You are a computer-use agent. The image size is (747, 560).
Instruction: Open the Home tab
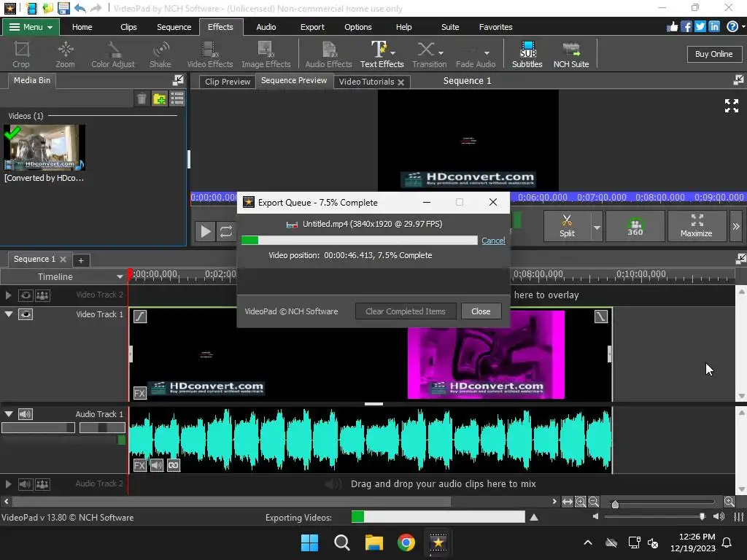(x=82, y=27)
